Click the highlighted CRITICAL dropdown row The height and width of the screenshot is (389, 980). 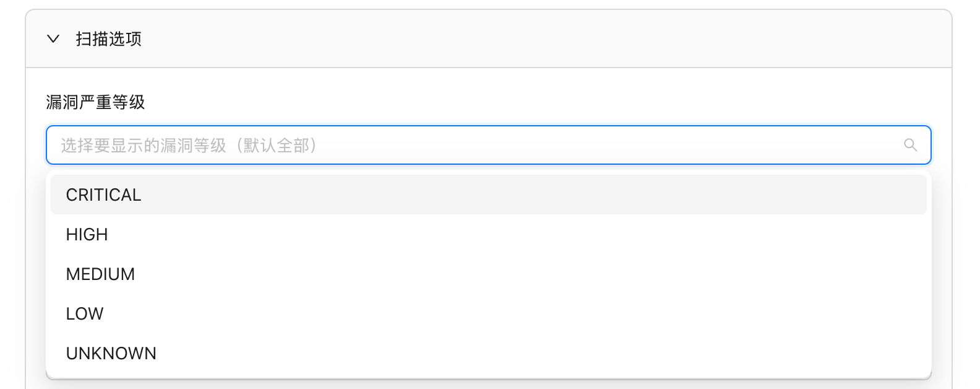click(x=489, y=194)
